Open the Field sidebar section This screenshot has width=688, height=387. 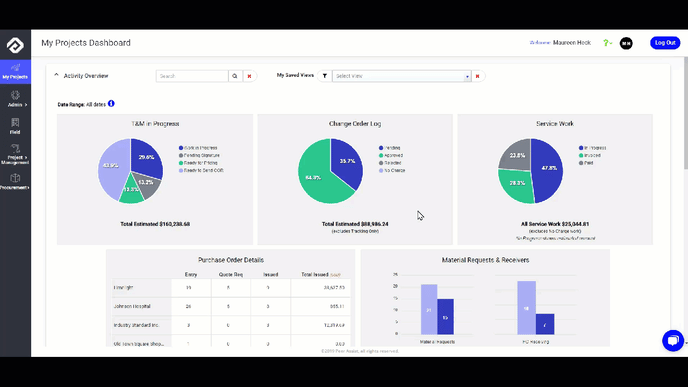pyautogui.click(x=15, y=126)
